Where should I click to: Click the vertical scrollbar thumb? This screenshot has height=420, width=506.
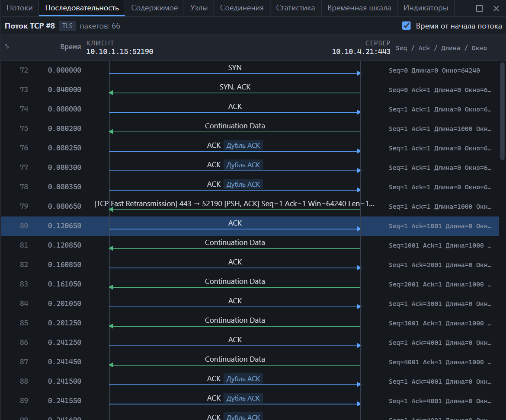[503, 111]
